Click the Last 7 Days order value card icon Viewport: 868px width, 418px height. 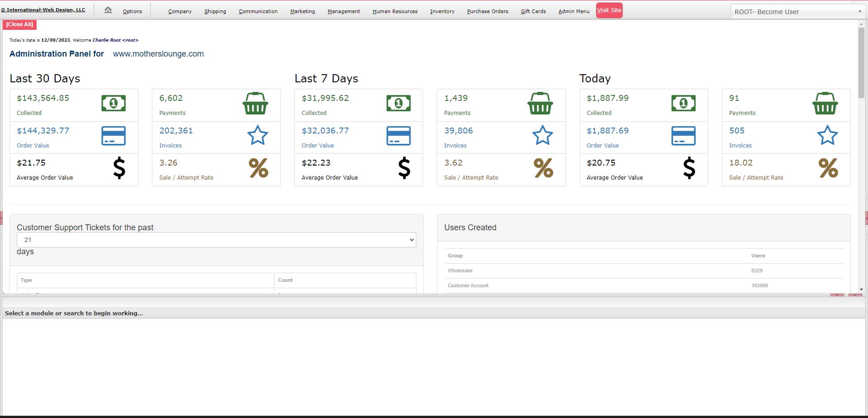[398, 136]
